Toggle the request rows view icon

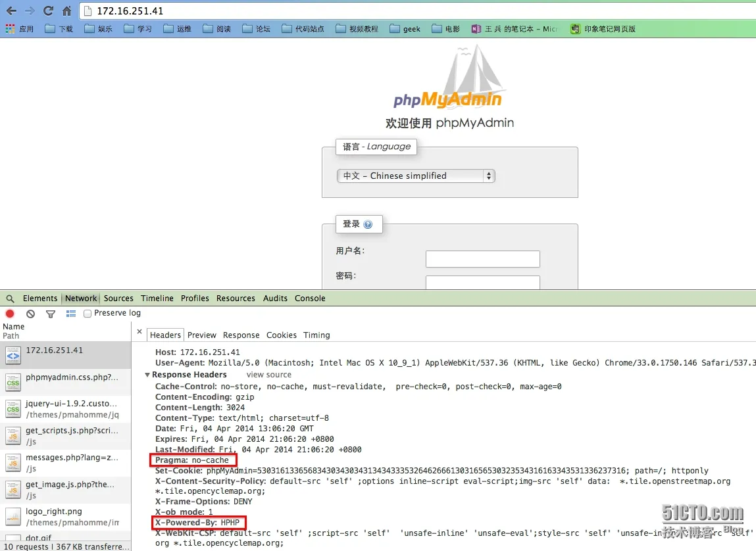[71, 314]
